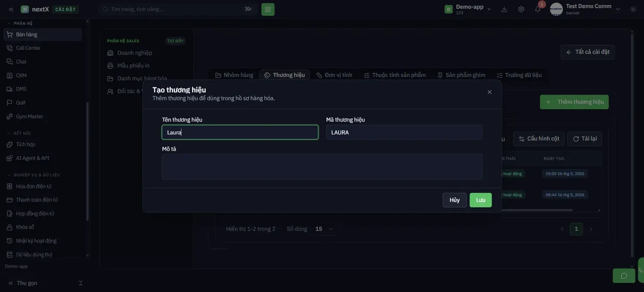
Task: Click the Thu gọn collapse button
Action: tap(23, 283)
